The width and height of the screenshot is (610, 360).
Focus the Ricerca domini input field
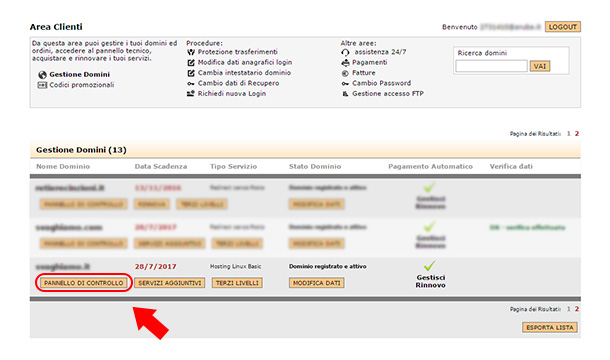click(x=491, y=66)
